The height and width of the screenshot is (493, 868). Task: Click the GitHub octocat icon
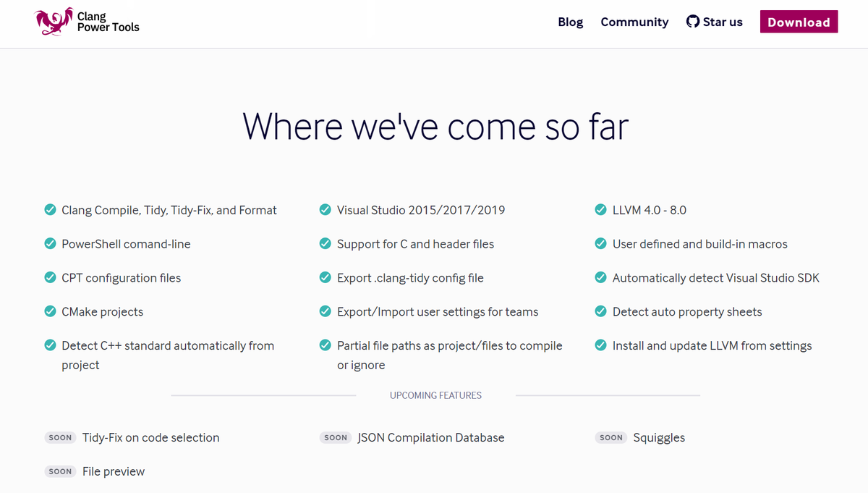tap(693, 22)
